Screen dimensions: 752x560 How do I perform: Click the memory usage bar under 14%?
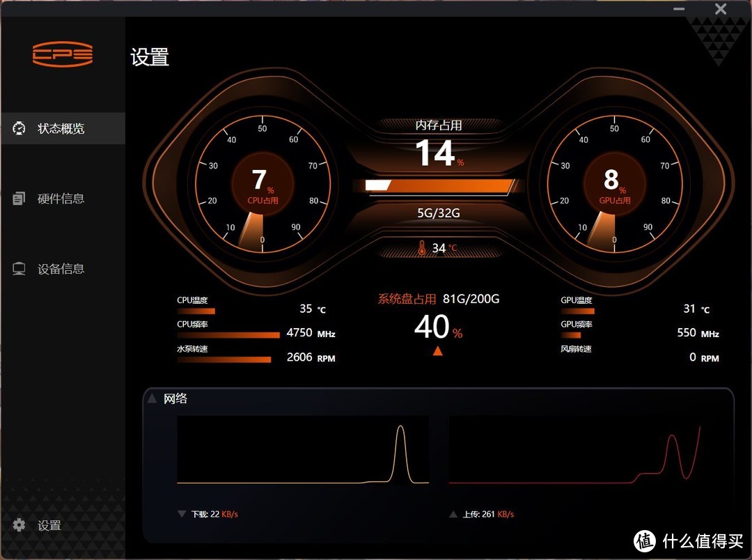point(440,186)
